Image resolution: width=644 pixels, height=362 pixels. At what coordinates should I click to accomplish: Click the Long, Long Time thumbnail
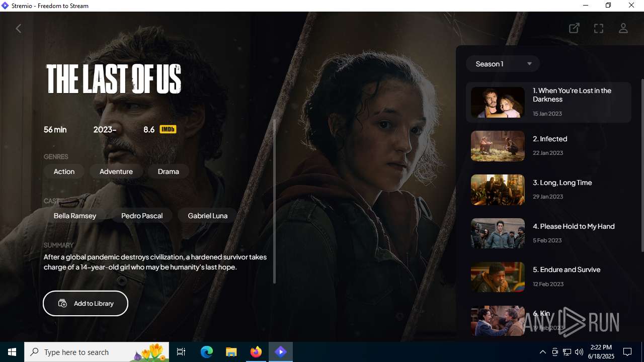pos(498,190)
